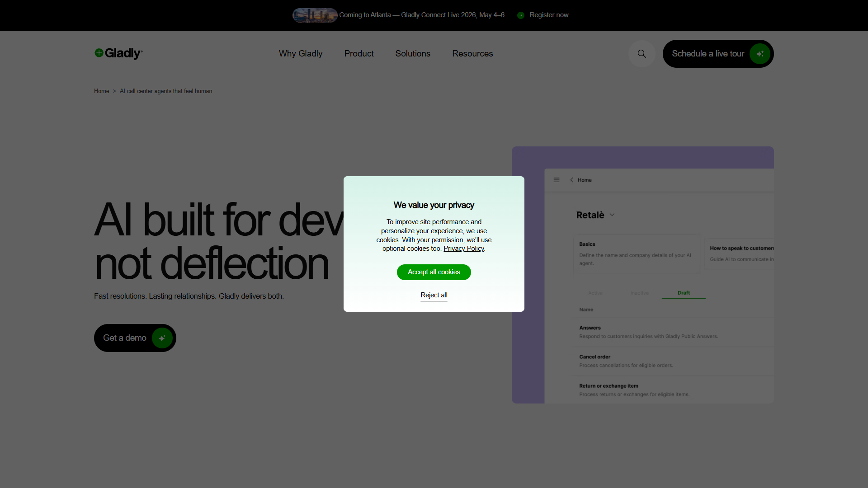Click the sparkle icon on Get a demo
Screen dimensions: 868x488
[x=162, y=338]
